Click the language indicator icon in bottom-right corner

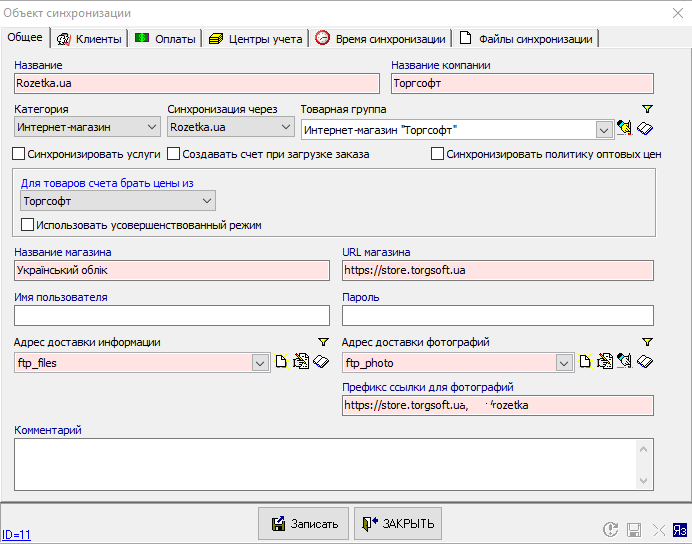pyautogui.click(x=680, y=530)
